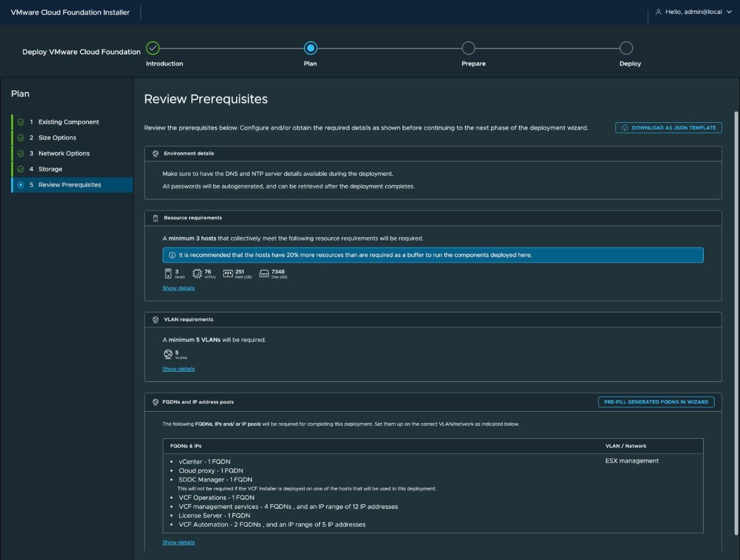740x560 pixels.
Task: Click the VCF Automation - 2 FQDNs list item
Action: point(272,525)
